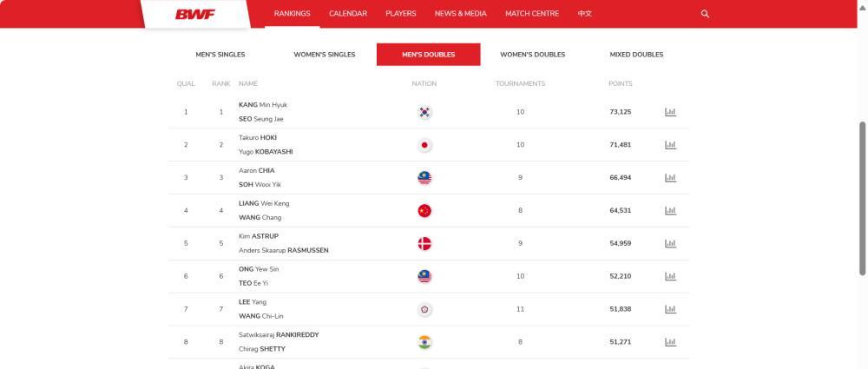Screen dimensions: 868x369
Task: Select the Mixed Doubles tab
Action: pyautogui.click(x=636, y=55)
